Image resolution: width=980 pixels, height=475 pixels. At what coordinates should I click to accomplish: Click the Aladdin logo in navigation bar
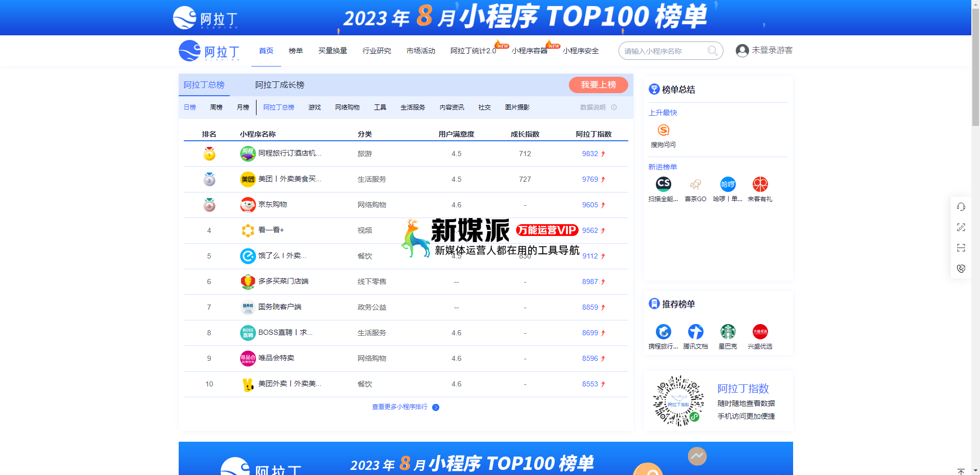[x=209, y=51]
